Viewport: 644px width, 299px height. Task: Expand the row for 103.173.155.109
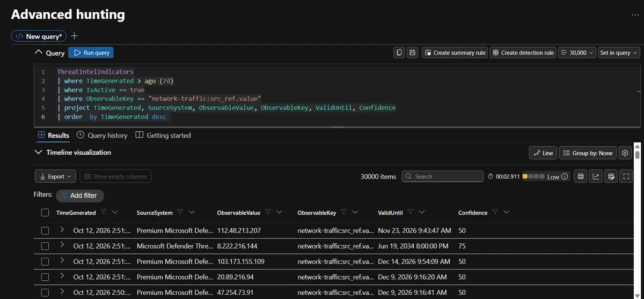pyautogui.click(x=62, y=260)
